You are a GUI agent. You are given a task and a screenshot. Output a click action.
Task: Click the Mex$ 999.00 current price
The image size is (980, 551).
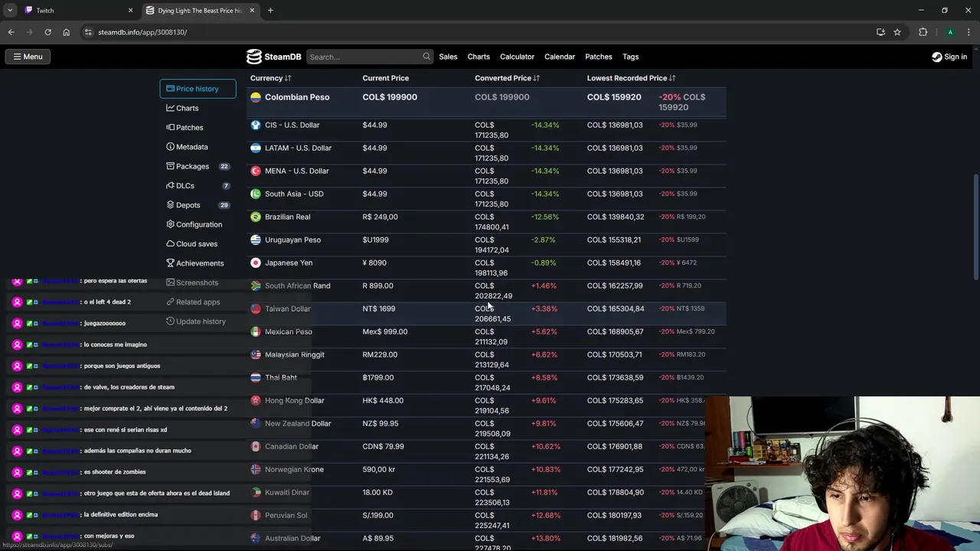click(x=385, y=331)
